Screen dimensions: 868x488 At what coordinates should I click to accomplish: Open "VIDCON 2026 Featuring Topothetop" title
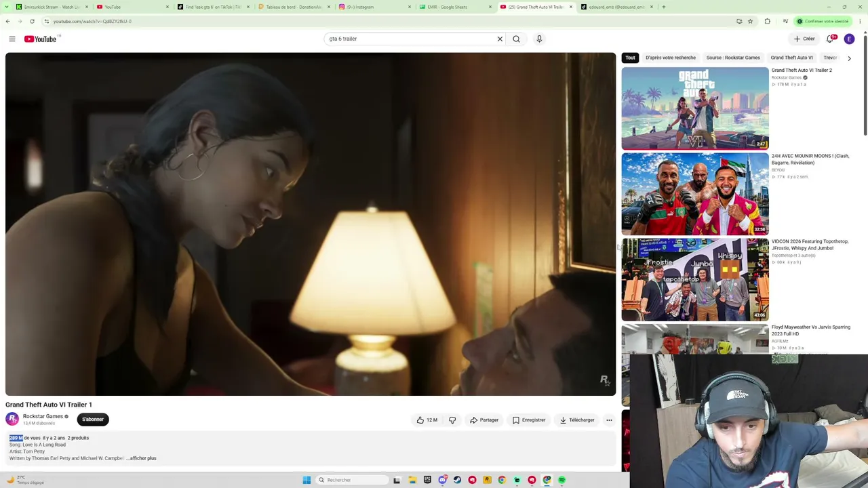click(x=810, y=245)
